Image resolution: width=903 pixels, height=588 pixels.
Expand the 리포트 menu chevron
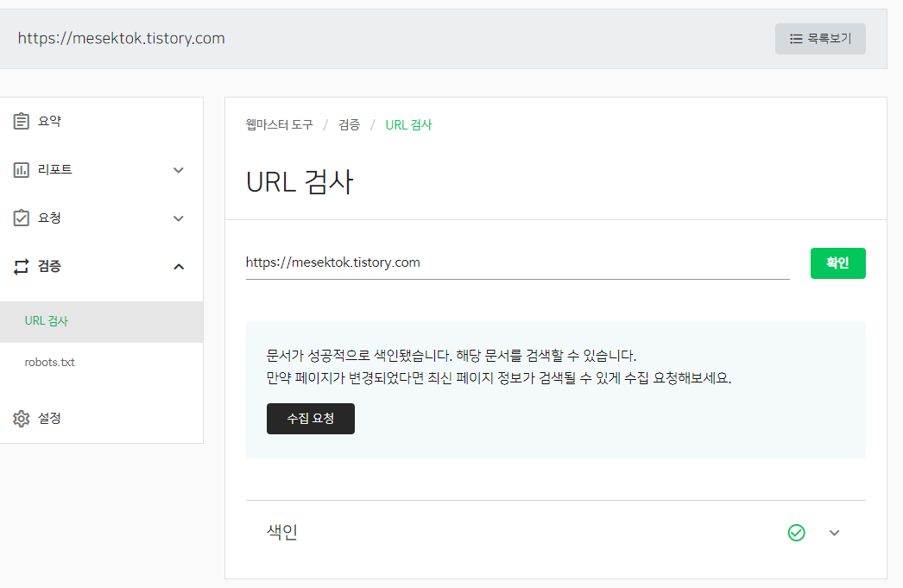click(179, 170)
